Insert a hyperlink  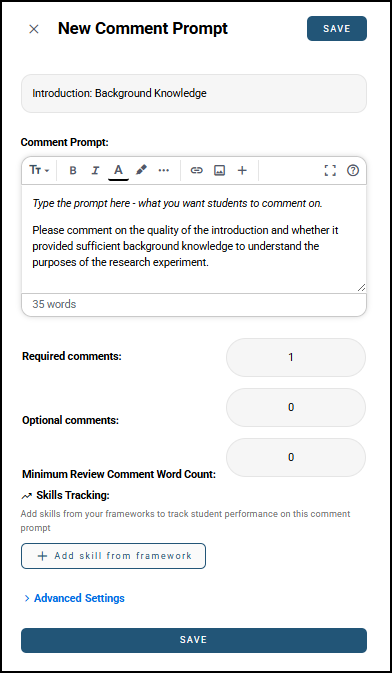coord(197,170)
